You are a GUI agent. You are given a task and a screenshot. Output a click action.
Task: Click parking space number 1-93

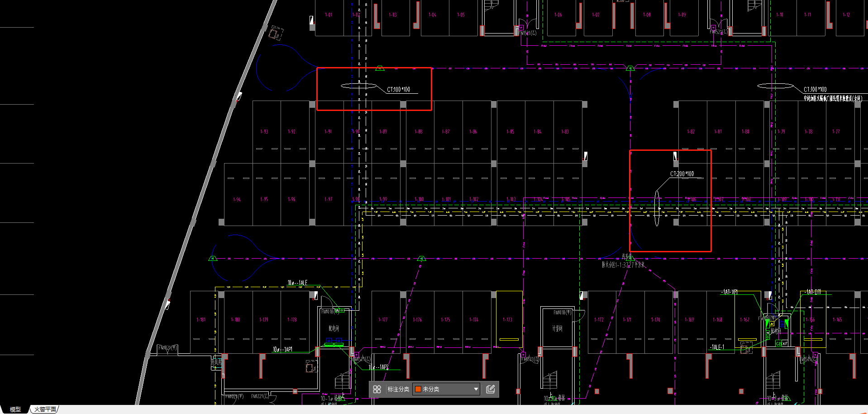click(264, 132)
